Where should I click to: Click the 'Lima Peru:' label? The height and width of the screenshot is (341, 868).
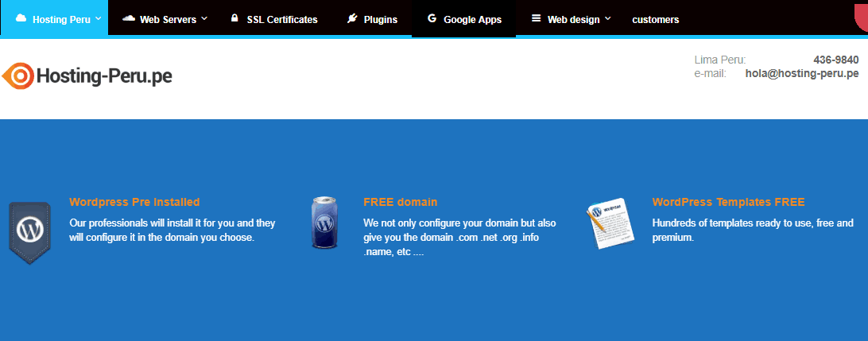719,60
